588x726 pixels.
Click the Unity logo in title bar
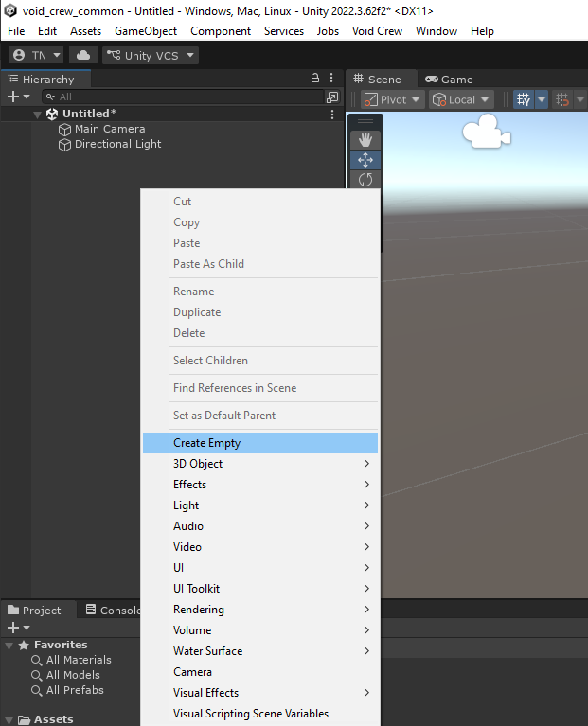pyautogui.click(x=10, y=10)
